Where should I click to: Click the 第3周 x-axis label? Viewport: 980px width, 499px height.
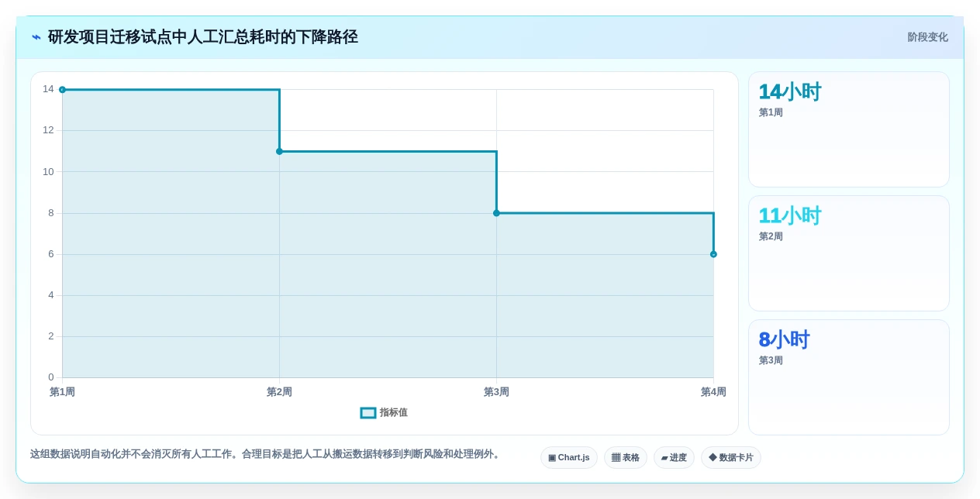[496, 392]
